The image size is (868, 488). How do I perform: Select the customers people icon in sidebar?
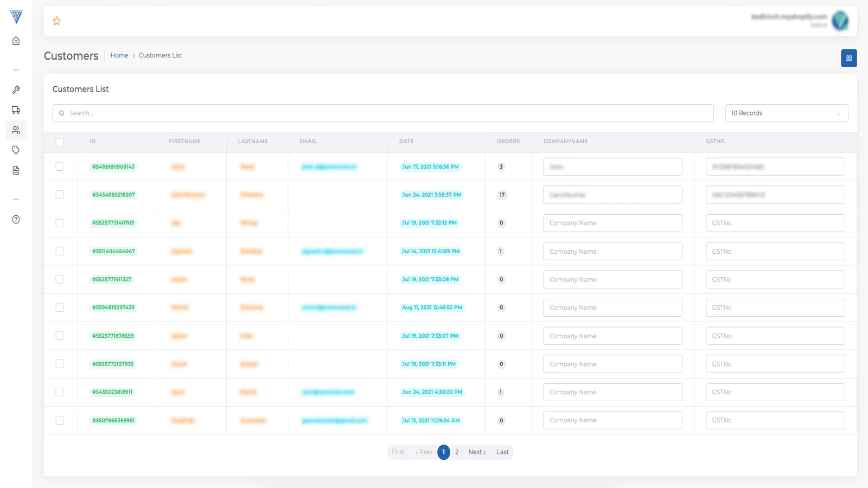[16, 130]
